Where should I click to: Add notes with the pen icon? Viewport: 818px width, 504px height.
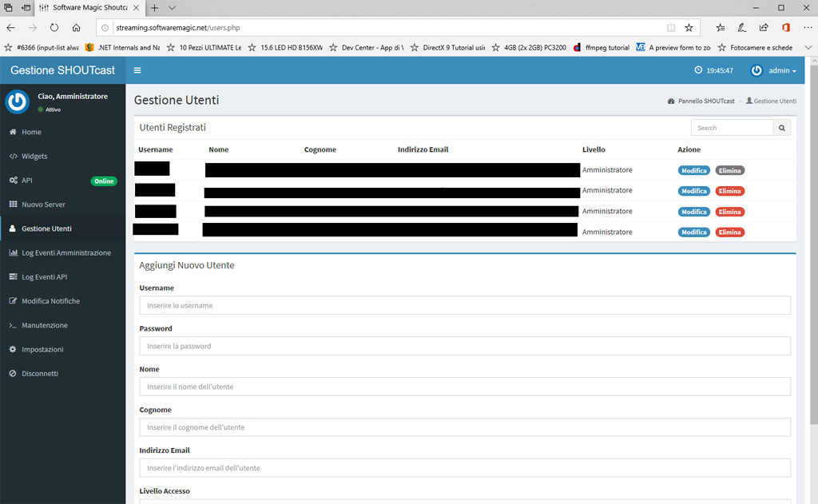click(742, 28)
